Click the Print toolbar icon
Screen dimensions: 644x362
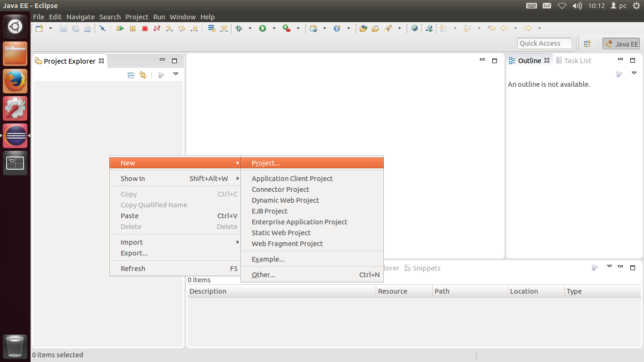pos(87,28)
